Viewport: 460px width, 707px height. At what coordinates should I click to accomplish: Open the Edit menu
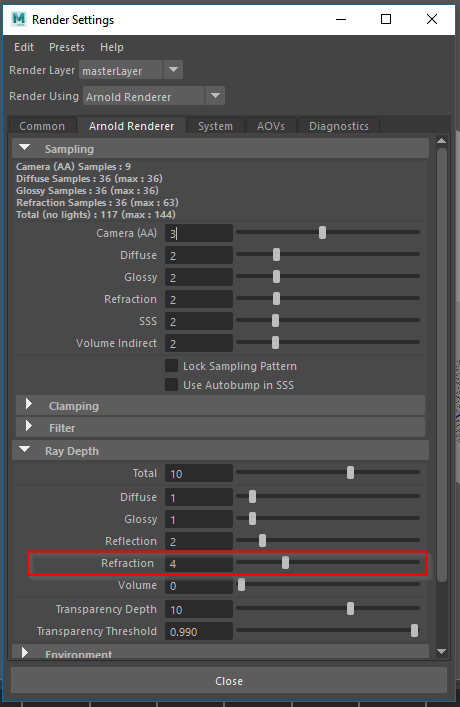[x=24, y=47]
